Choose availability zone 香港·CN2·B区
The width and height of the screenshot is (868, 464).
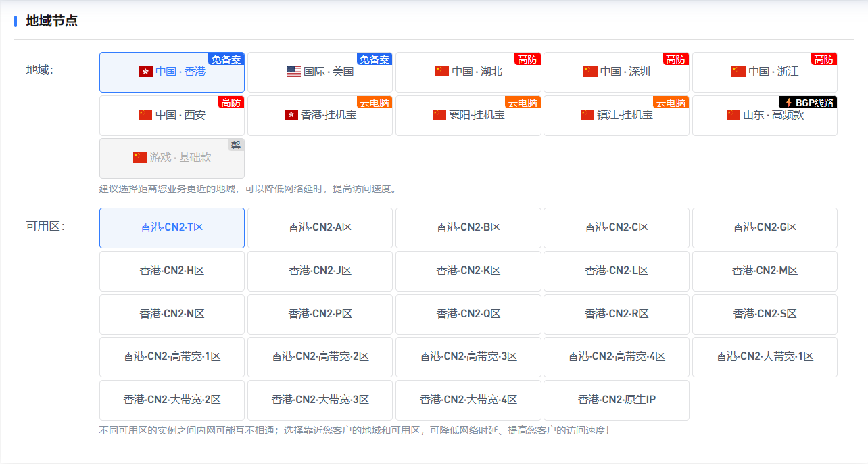pos(468,228)
